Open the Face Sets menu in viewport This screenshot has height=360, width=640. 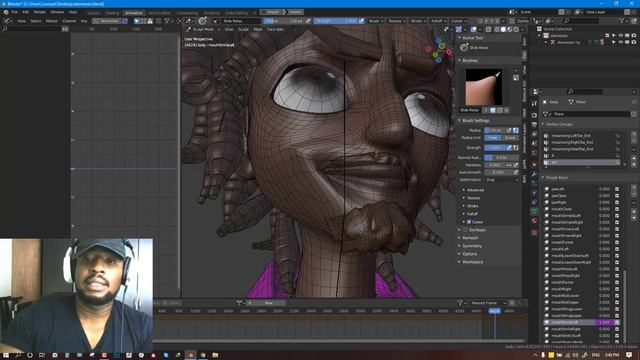click(x=275, y=29)
